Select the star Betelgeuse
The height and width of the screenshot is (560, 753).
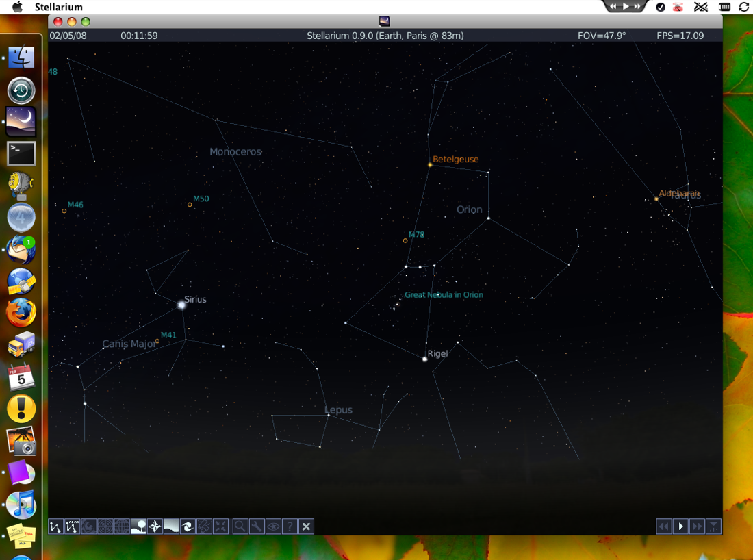pos(430,165)
